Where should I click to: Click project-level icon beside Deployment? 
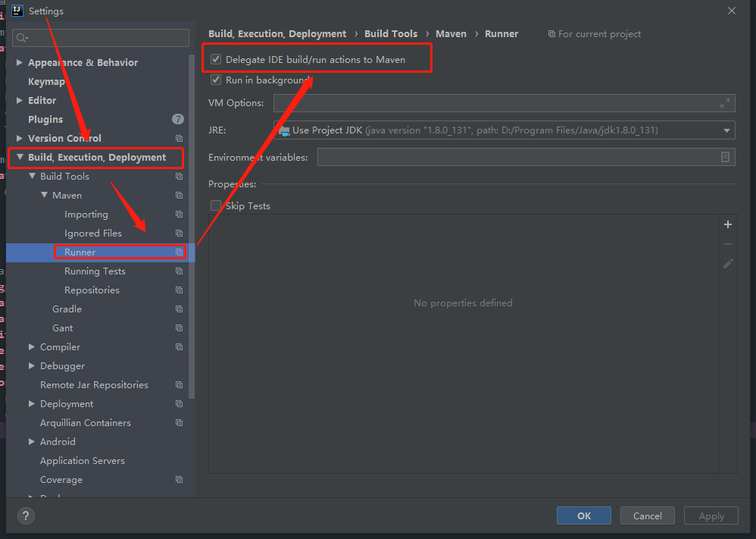(179, 404)
